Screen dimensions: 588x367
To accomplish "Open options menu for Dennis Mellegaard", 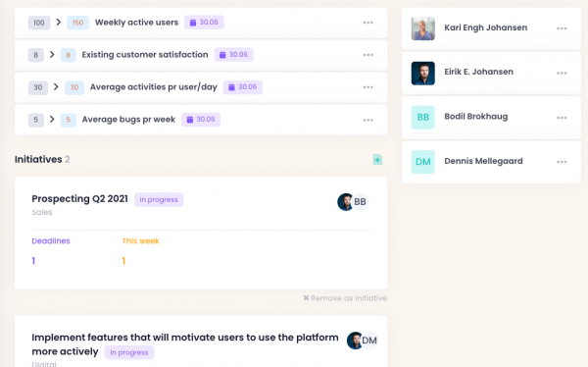I will coord(562,162).
